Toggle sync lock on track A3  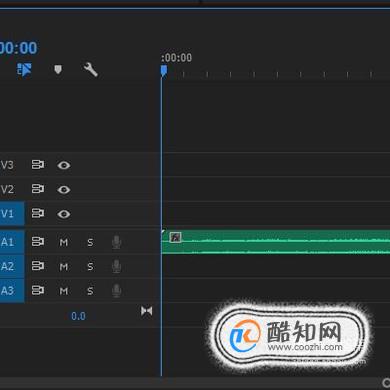tap(38, 290)
